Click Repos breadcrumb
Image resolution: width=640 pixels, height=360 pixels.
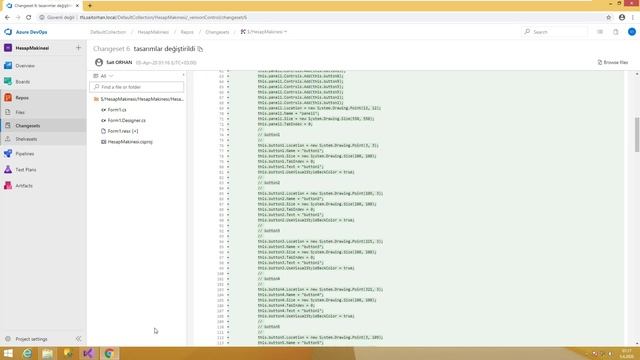point(187,32)
